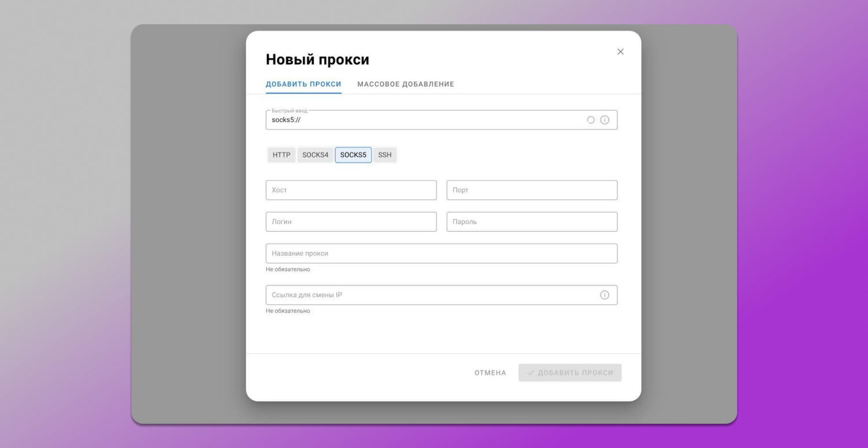Focus the Логин field

351,222
